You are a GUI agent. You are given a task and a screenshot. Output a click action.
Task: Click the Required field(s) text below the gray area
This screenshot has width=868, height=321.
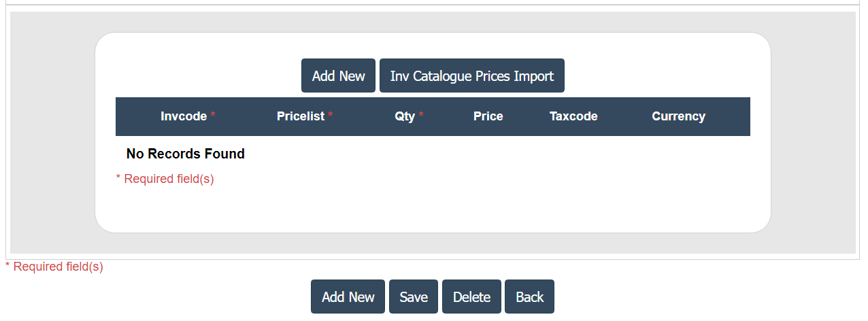(x=58, y=267)
